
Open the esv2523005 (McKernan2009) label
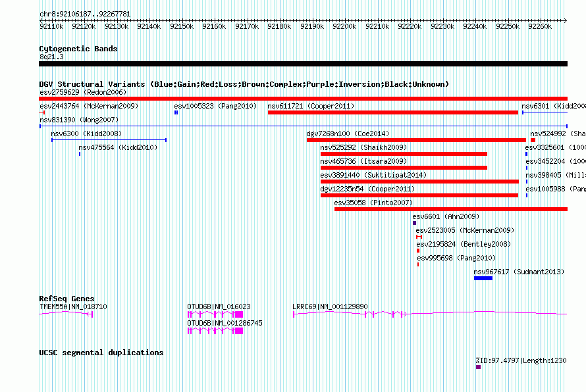465,230
